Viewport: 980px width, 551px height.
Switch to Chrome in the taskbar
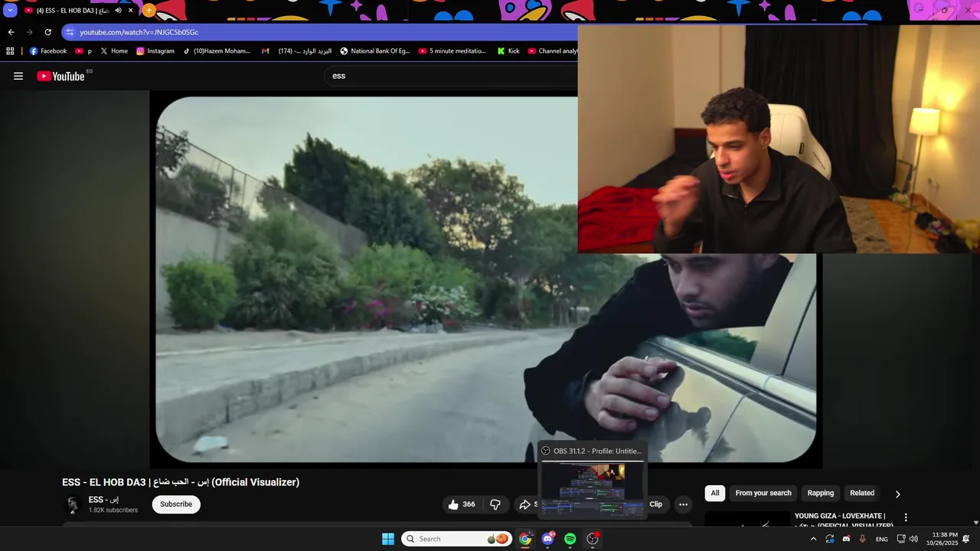(525, 539)
